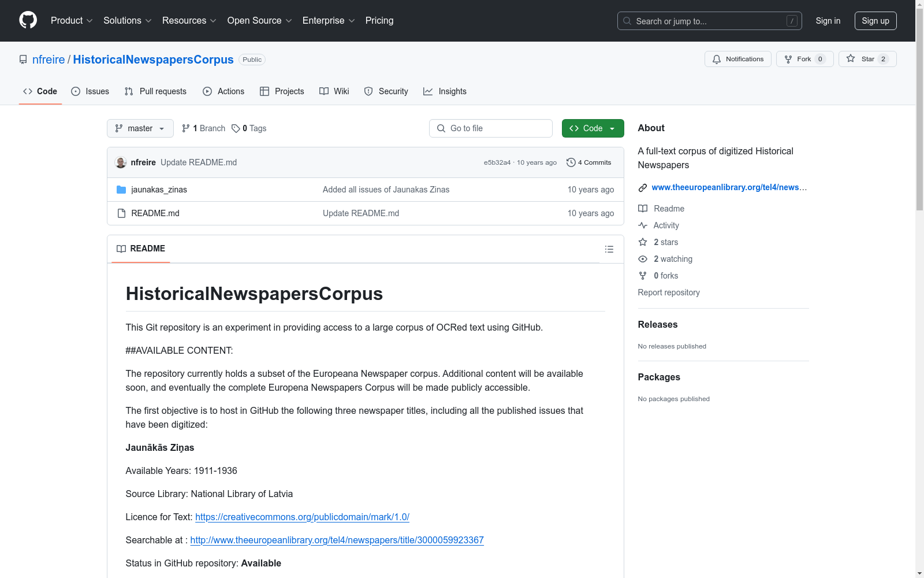Open the README outline list icon
The image size is (924, 578).
609,249
